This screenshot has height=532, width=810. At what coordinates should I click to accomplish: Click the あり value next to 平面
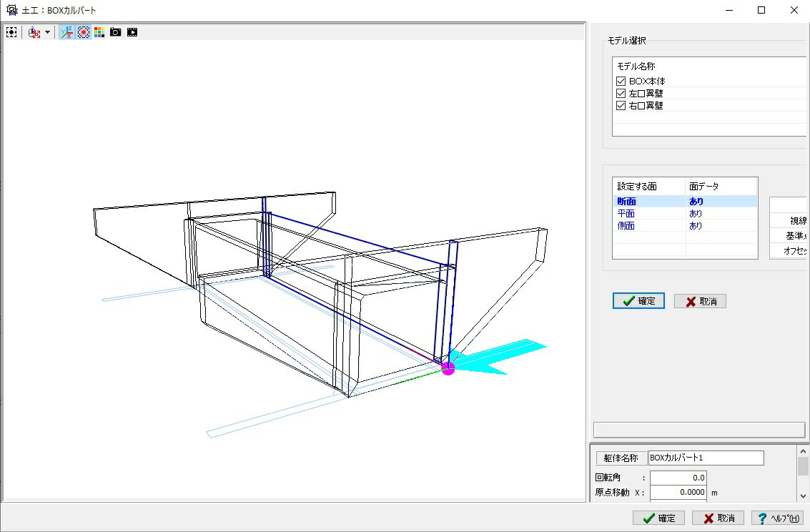pyautogui.click(x=696, y=213)
